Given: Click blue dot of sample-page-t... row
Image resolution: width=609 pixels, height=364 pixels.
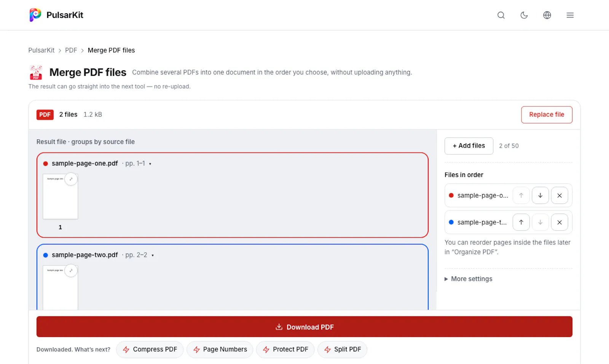Looking at the screenshot, I should [x=451, y=223].
